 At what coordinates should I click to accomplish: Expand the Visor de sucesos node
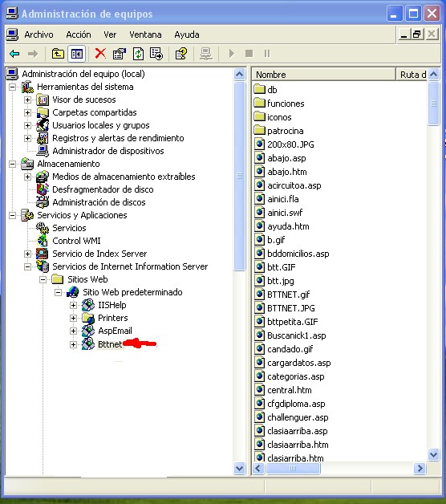(x=27, y=100)
